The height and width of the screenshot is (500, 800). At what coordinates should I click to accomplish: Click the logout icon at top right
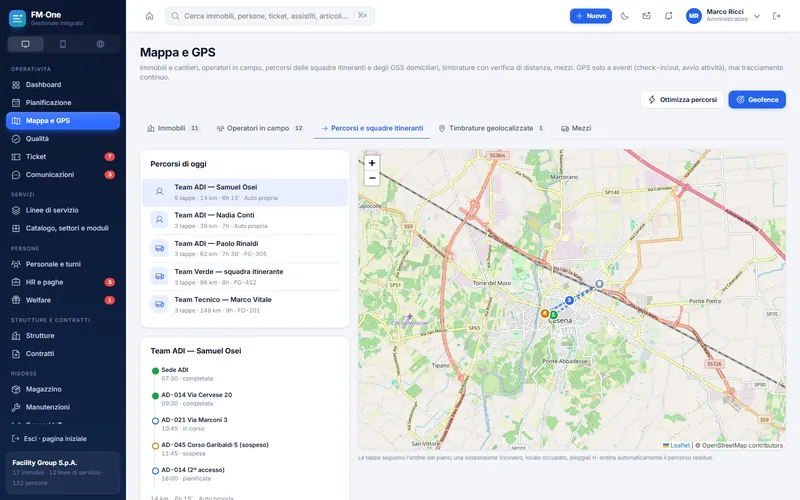(x=777, y=16)
